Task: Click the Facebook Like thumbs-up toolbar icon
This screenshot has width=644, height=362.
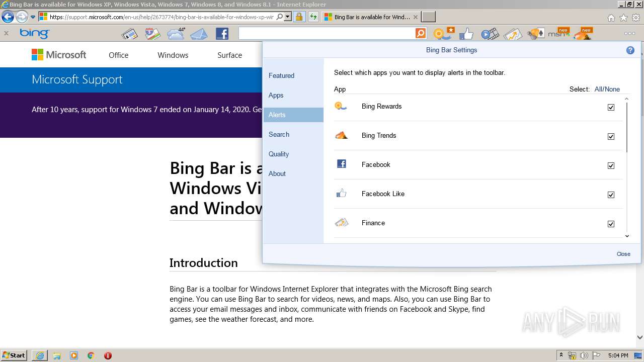Action: coord(466,34)
